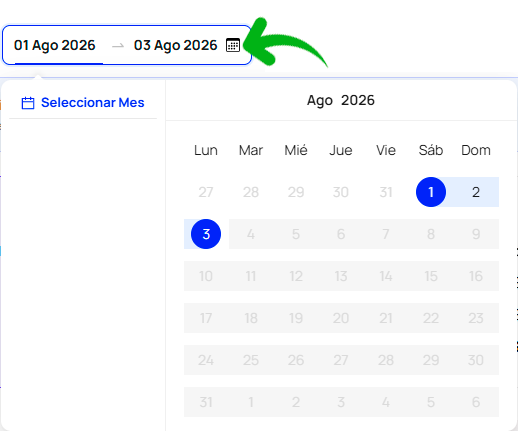Click calendar icon beside Seleccionar Mes
This screenshot has width=518, height=431.
[28, 103]
